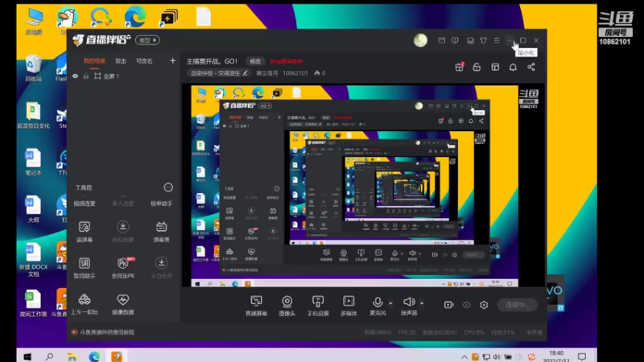Switch to the 双击 scene tab
Image resolution: width=644 pixels, height=362 pixels.
121,61
